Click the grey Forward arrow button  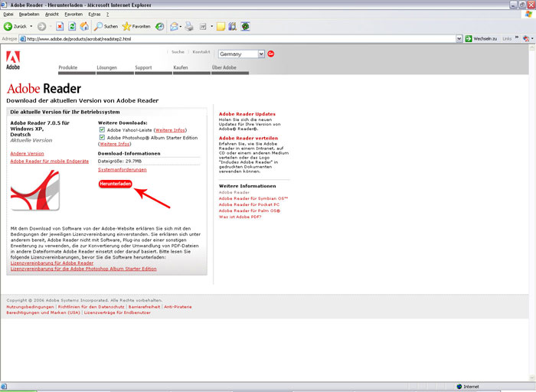coord(41,26)
